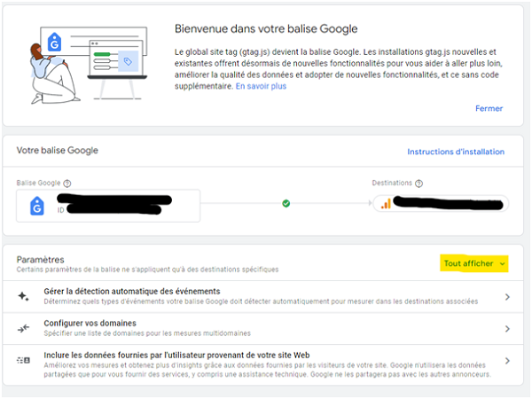Click the merge arrows icon for domain configuration
Screen dimensions: 532x399
pos(23,329)
